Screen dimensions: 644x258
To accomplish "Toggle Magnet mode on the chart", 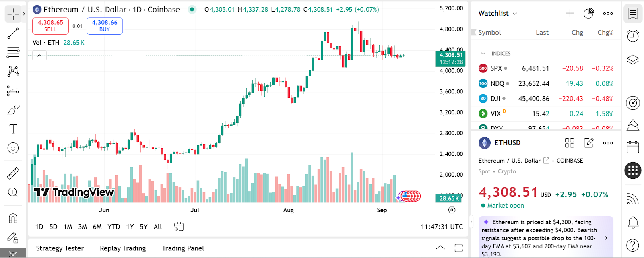I will click(13, 218).
